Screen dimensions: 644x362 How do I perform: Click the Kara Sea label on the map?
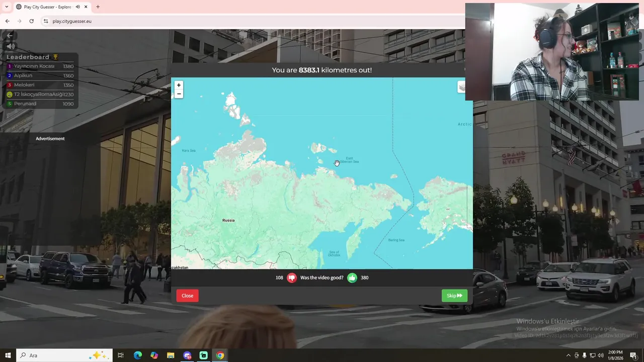pos(189,150)
